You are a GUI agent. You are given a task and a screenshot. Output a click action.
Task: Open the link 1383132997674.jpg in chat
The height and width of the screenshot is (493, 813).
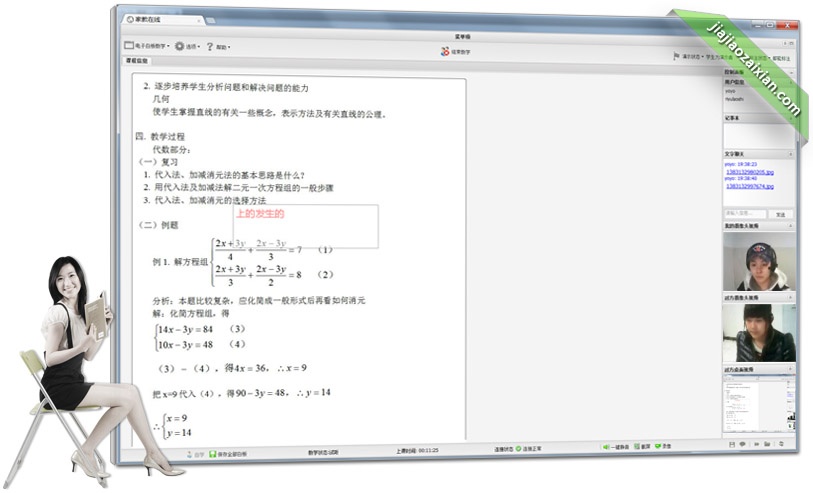click(750, 186)
